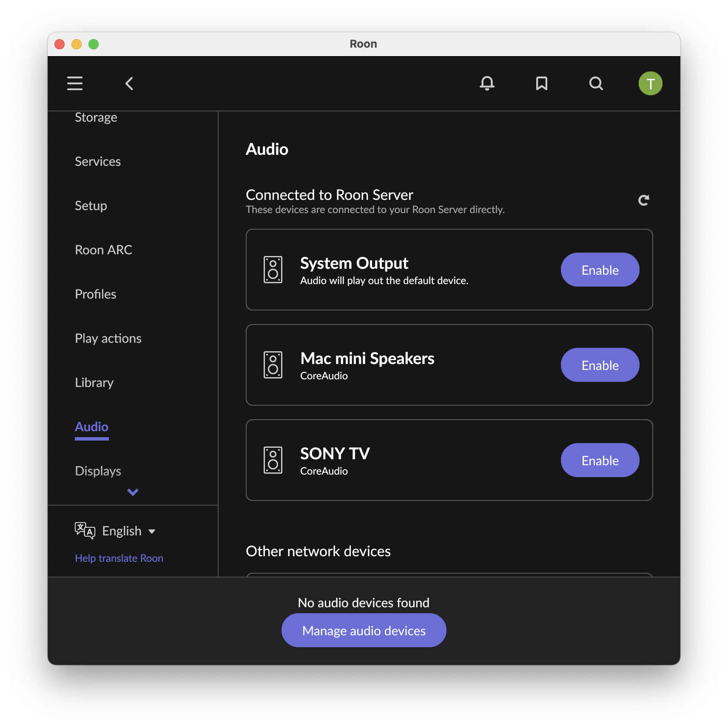Image resolution: width=728 pixels, height=728 pixels.
Task: Expand settings list with down chevron
Action: [x=133, y=492]
